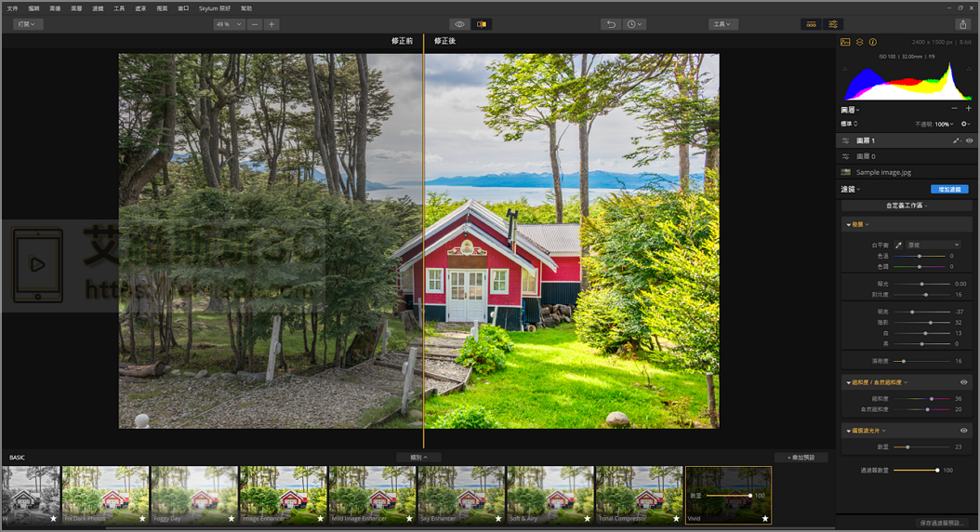Open the 濾鏡 panel header menu
980x532 pixels.
coord(851,190)
